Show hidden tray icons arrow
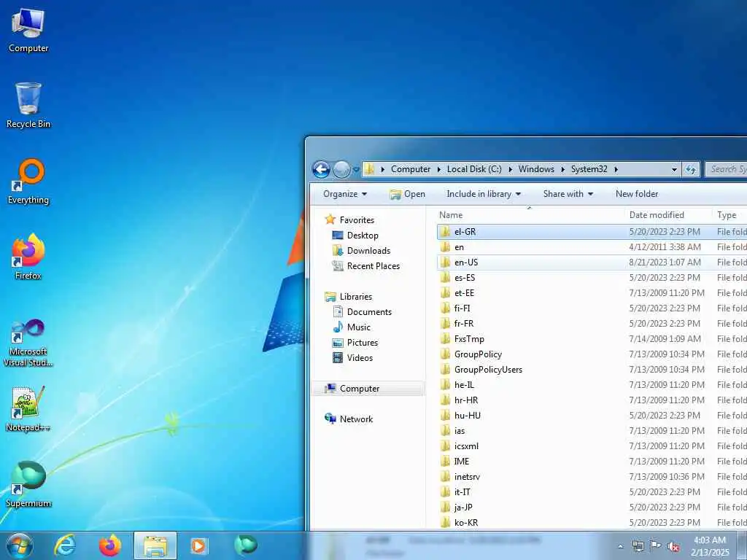Screen dimensions: 747x560 [620, 547]
